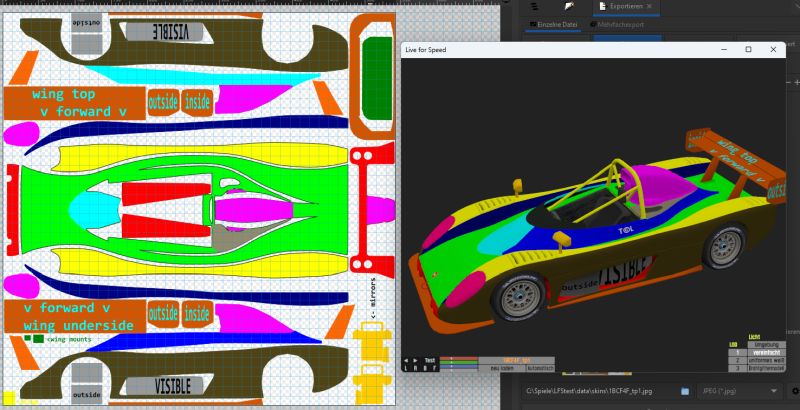Select the upside-down VISIBLE label at top
Viewport: 800px width, 410px height.
click(170, 32)
